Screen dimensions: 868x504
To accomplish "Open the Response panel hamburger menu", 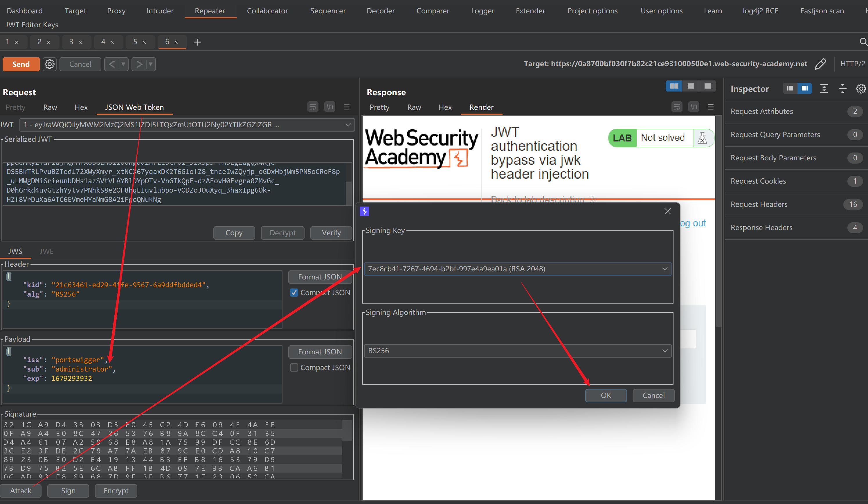I will pyautogui.click(x=711, y=107).
